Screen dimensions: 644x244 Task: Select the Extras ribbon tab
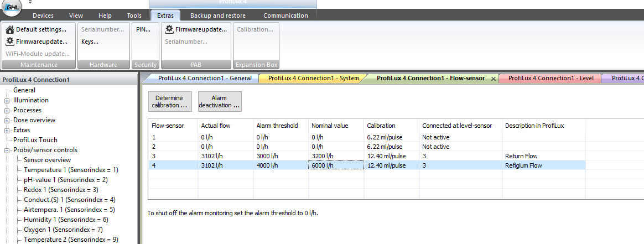pos(165,15)
